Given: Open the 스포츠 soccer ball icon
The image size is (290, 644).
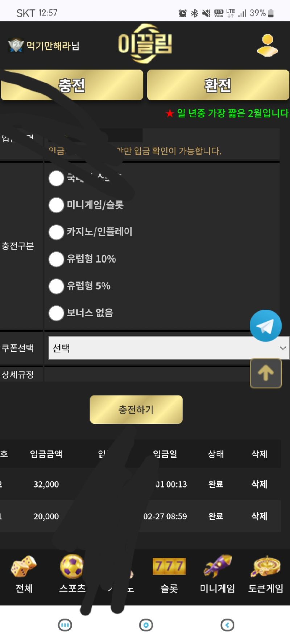Looking at the screenshot, I should click(72, 566).
